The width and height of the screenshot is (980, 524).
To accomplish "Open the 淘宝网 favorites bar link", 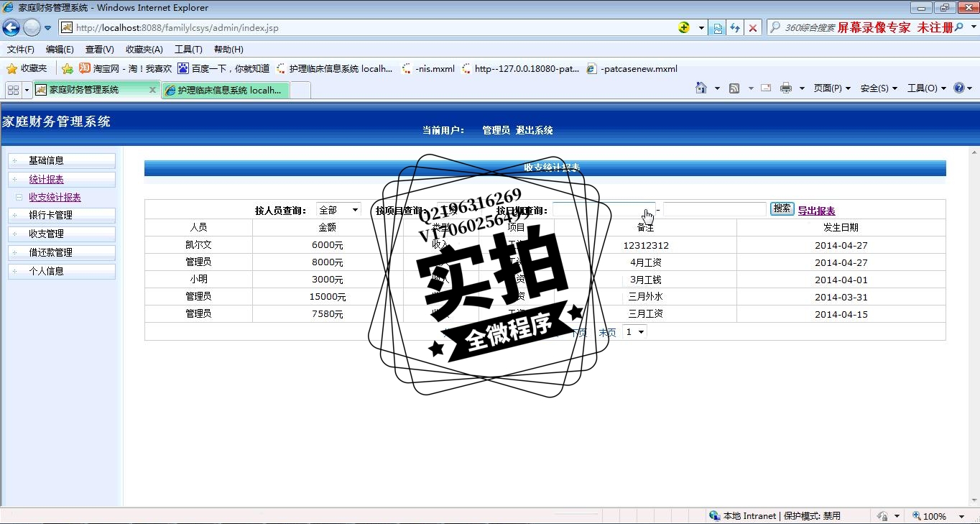I will coord(126,68).
